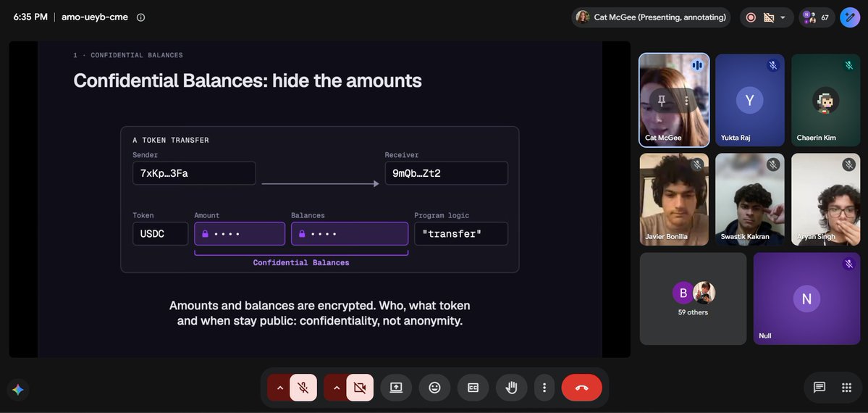Click muted mic icon on Yukta Raj's tile
This screenshot has width=868, height=413.
click(x=772, y=65)
